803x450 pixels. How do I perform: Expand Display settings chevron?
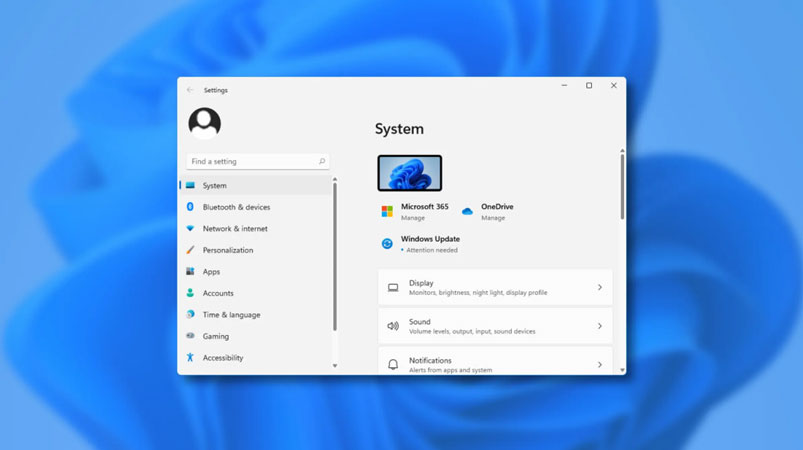[x=600, y=287]
